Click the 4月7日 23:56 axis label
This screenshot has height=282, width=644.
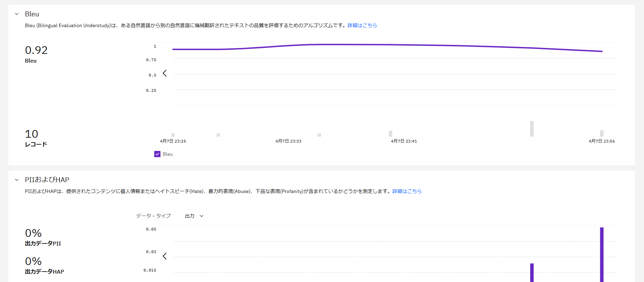[x=602, y=141]
